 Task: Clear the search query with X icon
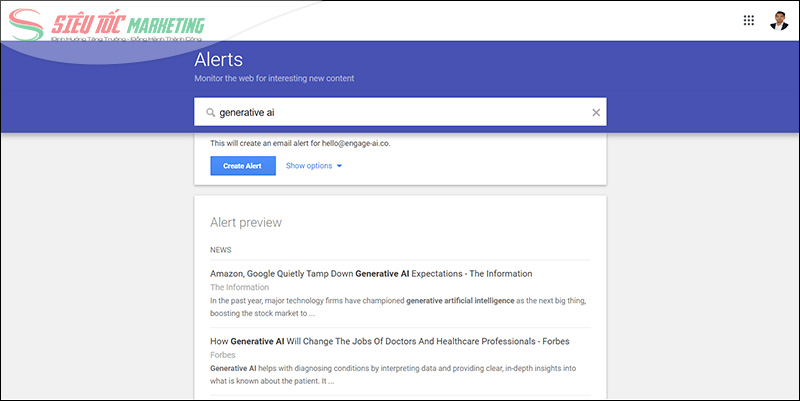click(x=596, y=113)
